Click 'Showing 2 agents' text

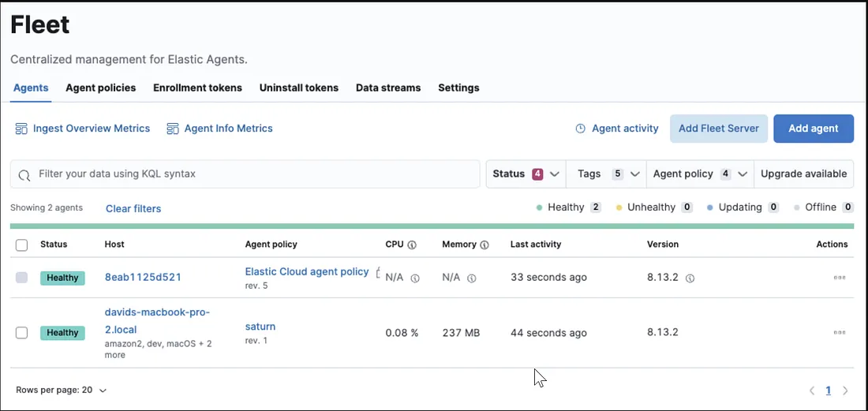point(47,208)
